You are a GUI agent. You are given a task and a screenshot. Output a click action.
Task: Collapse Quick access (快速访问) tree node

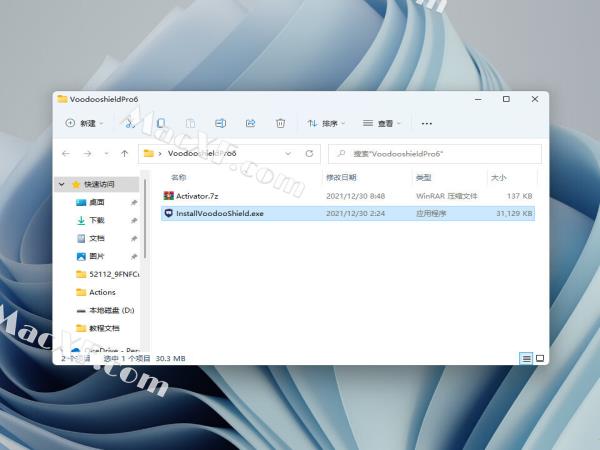(62, 184)
